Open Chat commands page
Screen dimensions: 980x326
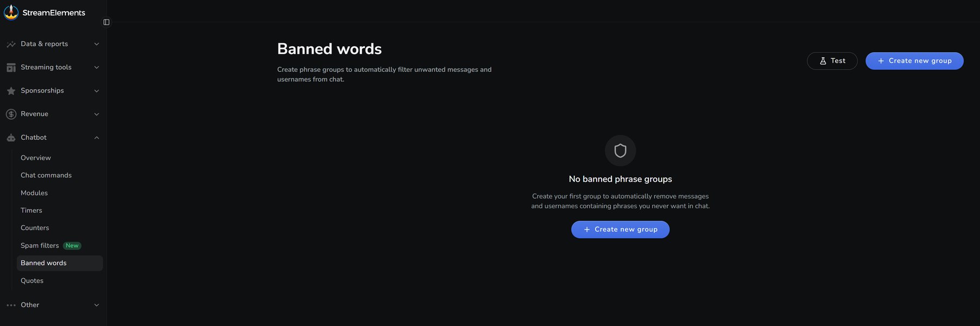(46, 175)
